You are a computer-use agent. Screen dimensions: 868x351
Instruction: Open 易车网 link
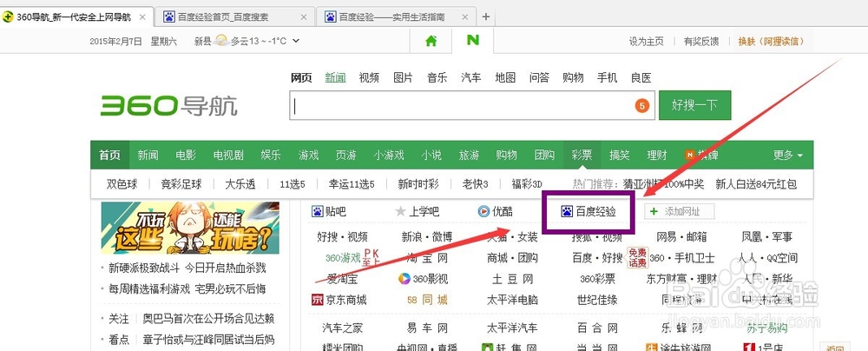427,328
